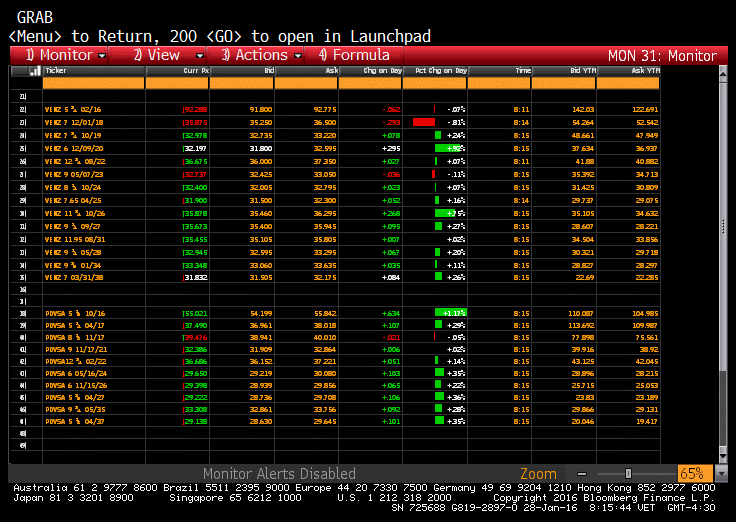Select the VENZ 8 ¼ 10/24 ticker
The image size is (736, 522).
[x=73, y=187]
